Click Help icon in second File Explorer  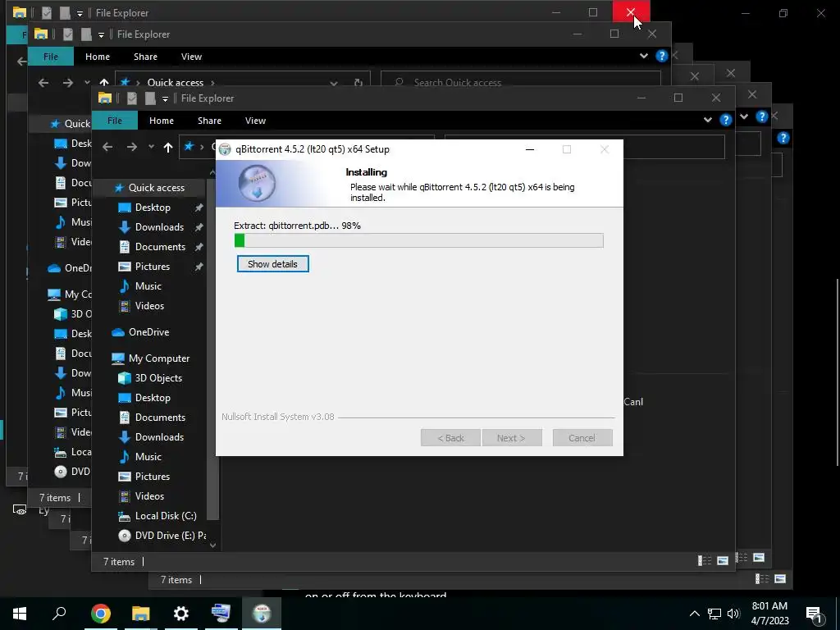pyautogui.click(x=662, y=56)
